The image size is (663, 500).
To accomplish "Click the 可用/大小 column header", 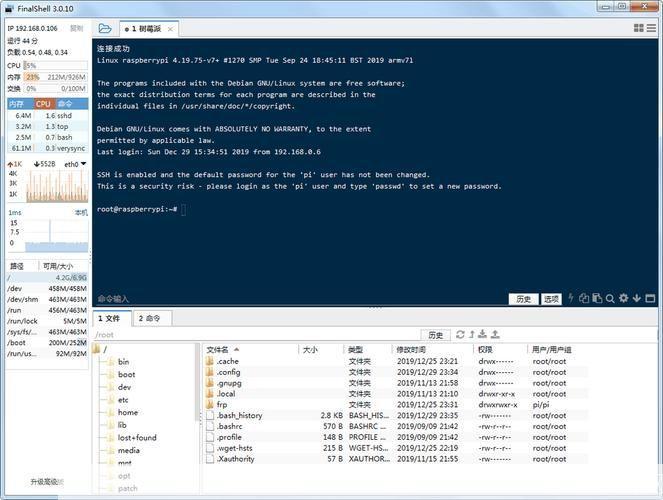I will coord(63,266).
